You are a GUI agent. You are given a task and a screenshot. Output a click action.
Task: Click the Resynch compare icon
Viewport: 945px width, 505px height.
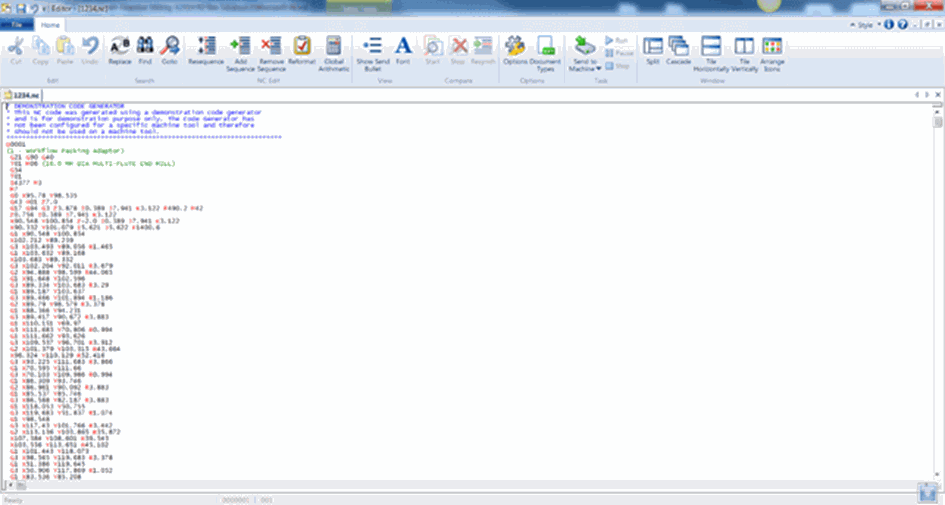point(483,46)
